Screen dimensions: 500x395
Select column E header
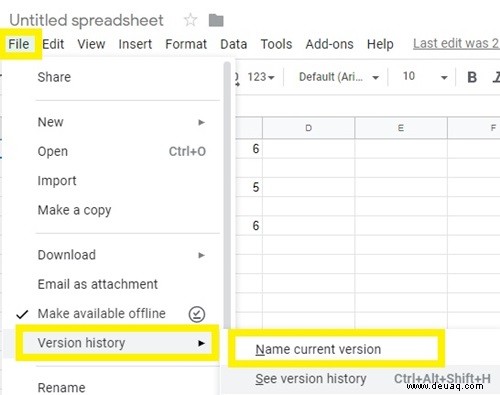point(401,128)
